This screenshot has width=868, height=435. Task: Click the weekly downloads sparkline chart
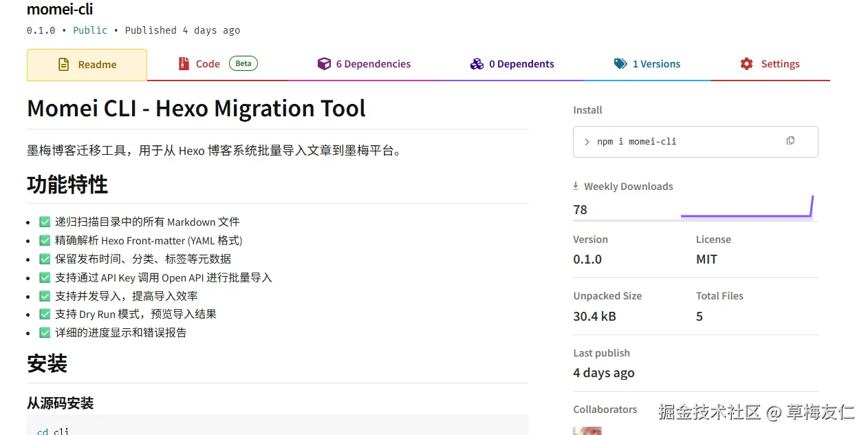tap(746, 208)
